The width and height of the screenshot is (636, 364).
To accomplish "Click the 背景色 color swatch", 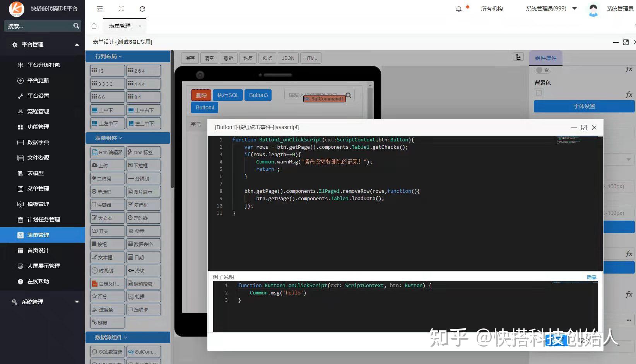I will (x=539, y=93).
